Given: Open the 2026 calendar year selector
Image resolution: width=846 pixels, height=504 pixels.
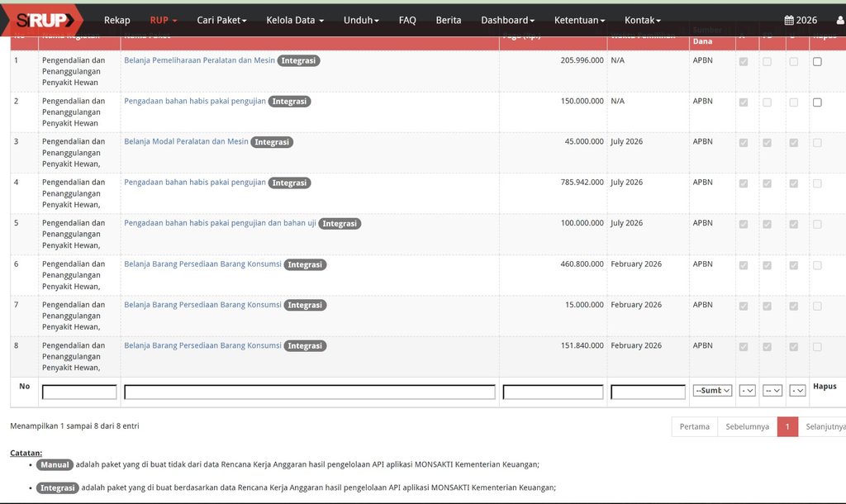Looking at the screenshot, I should (801, 20).
